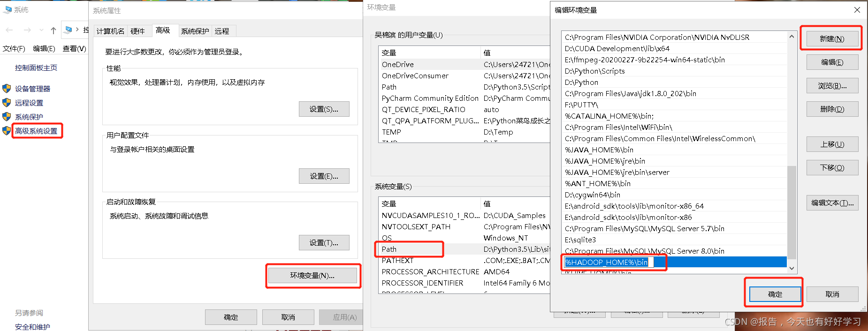Click 新建(N) in edit variable dialog

(832, 38)
